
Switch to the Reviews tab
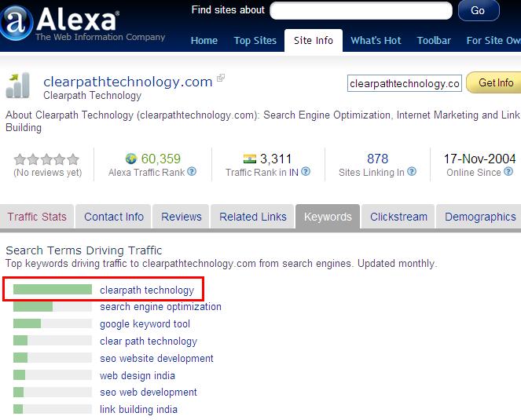click(x=181, y=217)
